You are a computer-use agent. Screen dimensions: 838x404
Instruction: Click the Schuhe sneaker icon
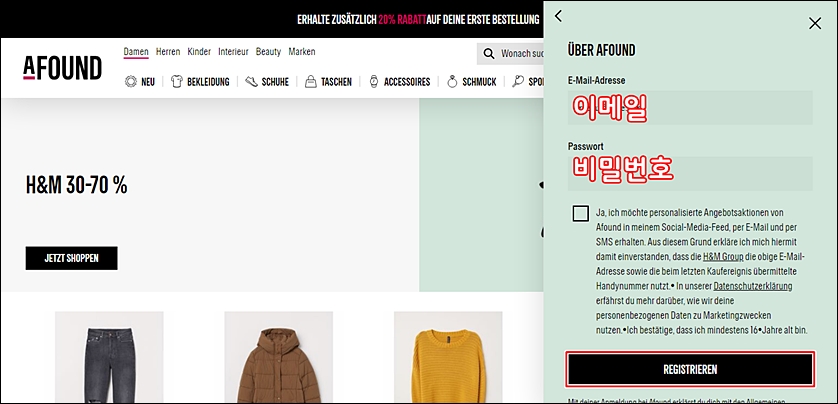point(251,82)
